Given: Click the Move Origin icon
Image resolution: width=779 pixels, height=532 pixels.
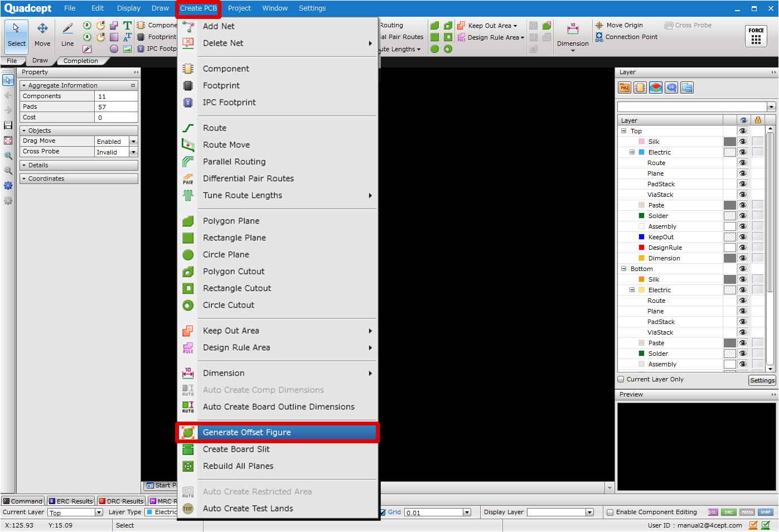Looking at the screenshot, I should tap(599, 25).
